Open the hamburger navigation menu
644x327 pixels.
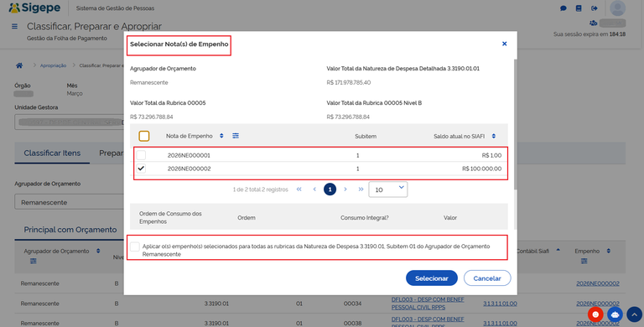point(14,26)
